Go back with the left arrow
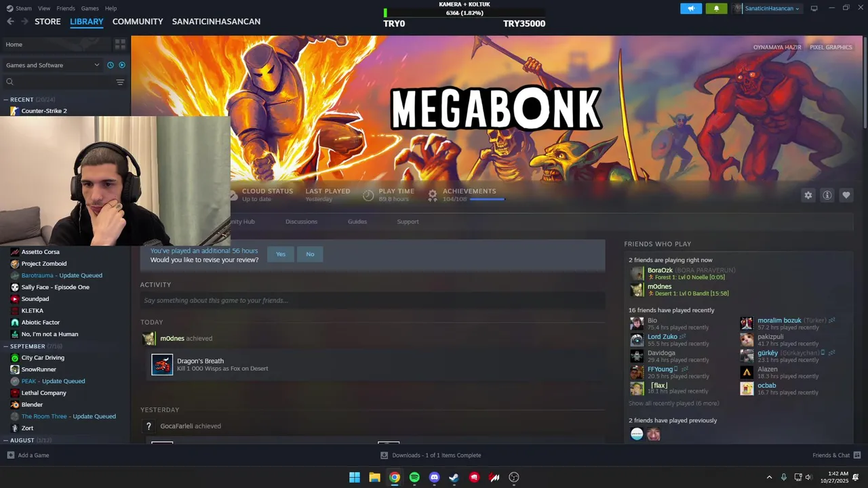The width and height of the screenshot is (868, 488). point(10,22)
